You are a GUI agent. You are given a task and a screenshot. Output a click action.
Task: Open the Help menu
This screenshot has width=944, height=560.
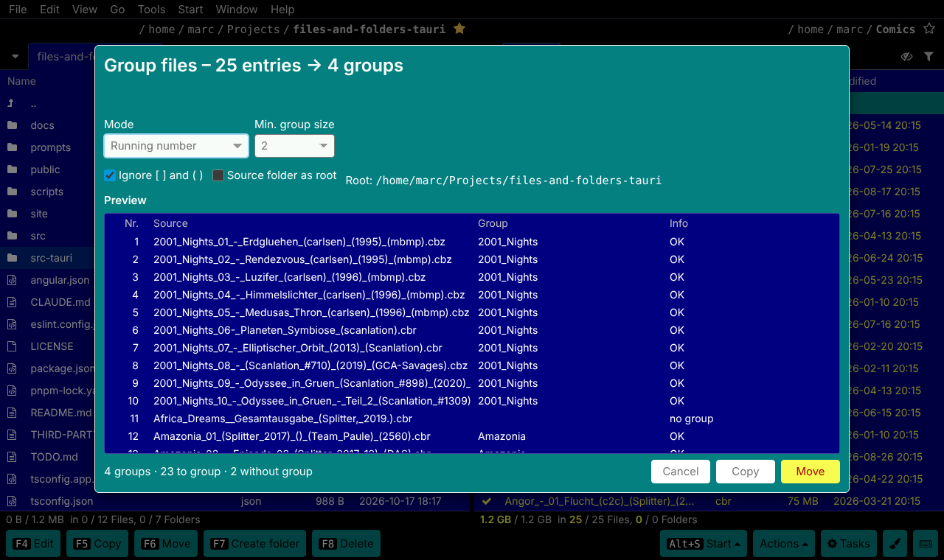point(282,10)
